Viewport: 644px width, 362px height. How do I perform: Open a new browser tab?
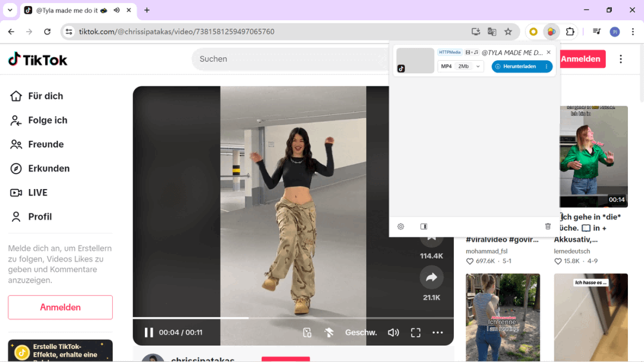click(147, 10)
